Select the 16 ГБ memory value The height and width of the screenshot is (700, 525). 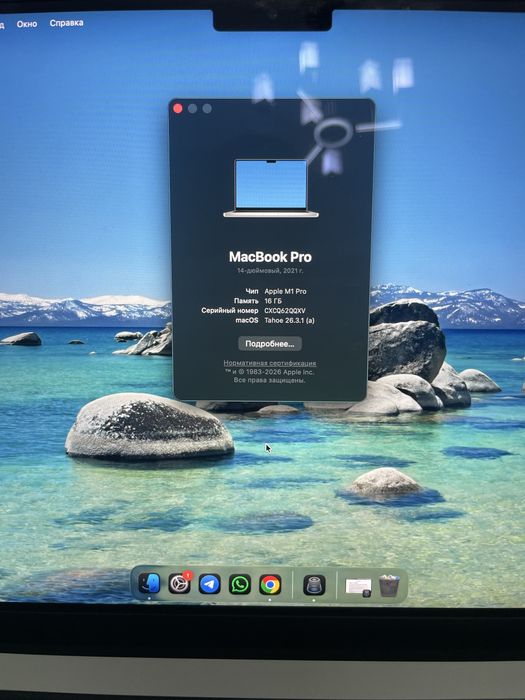273,301
